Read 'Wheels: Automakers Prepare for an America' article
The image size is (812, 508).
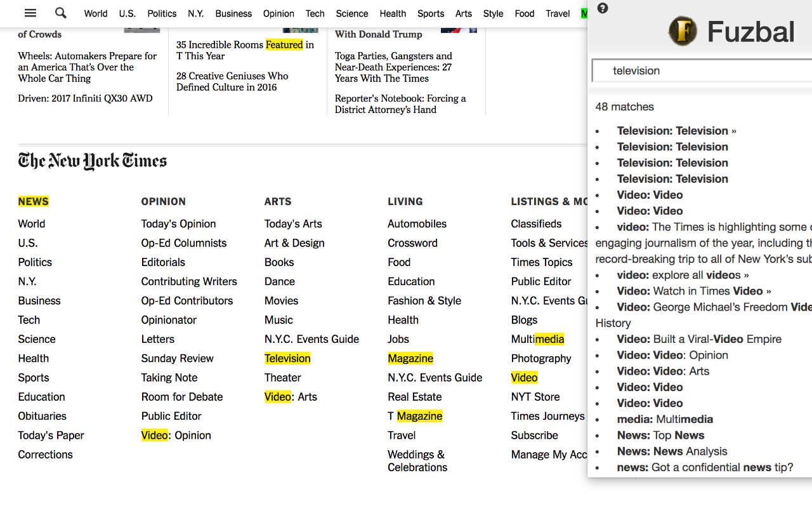coord(87,67)
